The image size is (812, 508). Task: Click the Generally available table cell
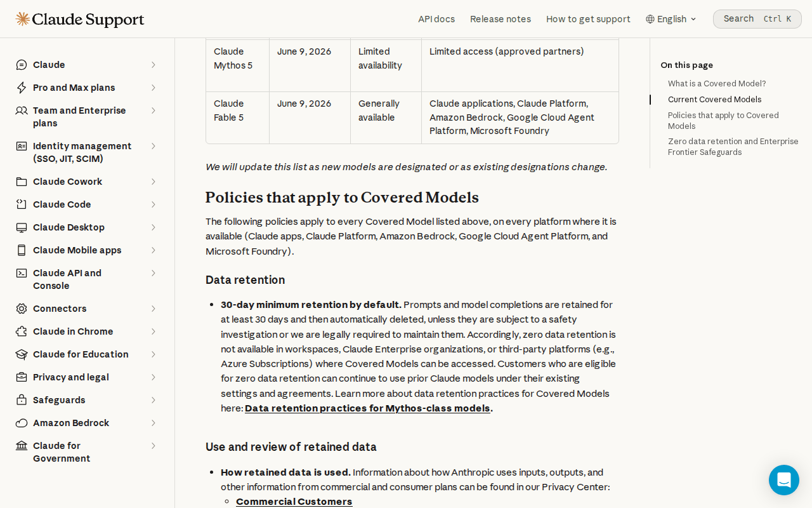386,117
